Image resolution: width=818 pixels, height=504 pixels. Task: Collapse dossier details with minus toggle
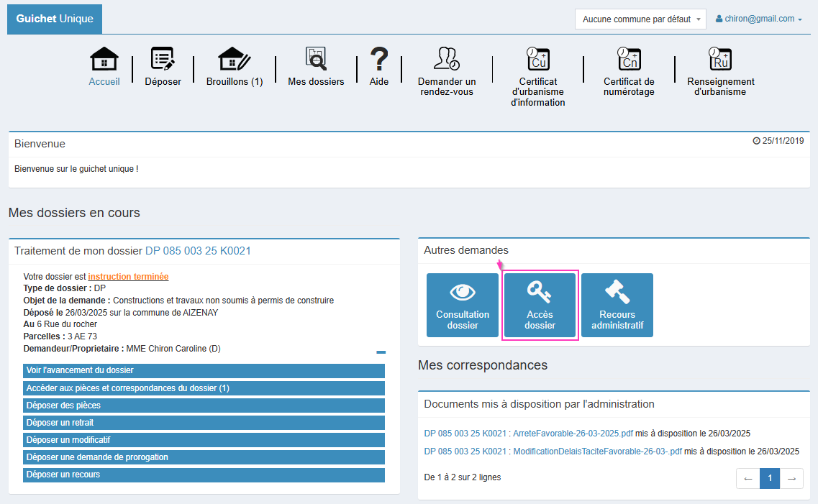[381, 352]
